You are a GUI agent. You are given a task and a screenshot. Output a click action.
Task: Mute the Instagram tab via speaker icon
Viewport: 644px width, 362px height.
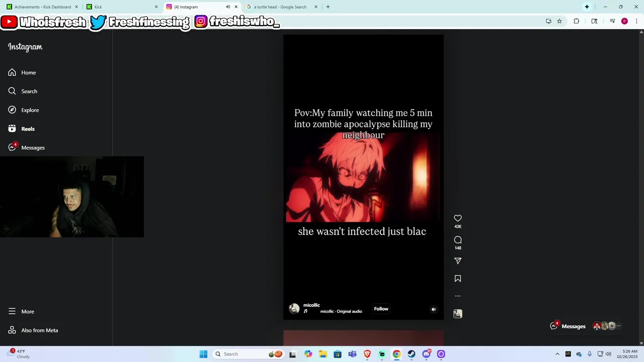click(228, 7)
